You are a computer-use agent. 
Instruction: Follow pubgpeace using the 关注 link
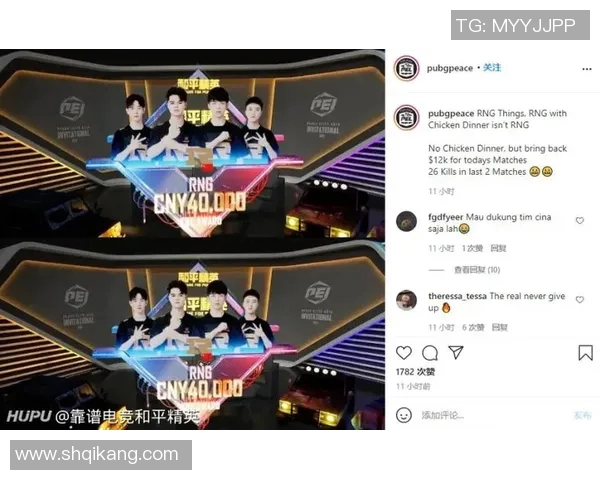click(x=492, y=68)
